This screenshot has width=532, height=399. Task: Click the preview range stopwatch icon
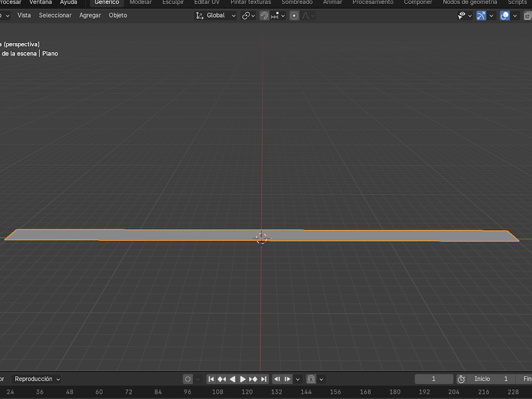pos(461,379)
